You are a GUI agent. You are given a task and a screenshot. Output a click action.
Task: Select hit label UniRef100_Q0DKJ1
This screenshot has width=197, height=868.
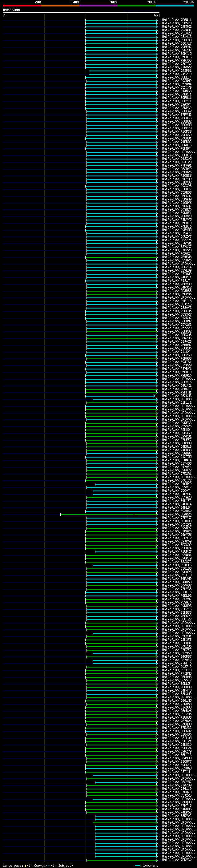pos(177,94)
